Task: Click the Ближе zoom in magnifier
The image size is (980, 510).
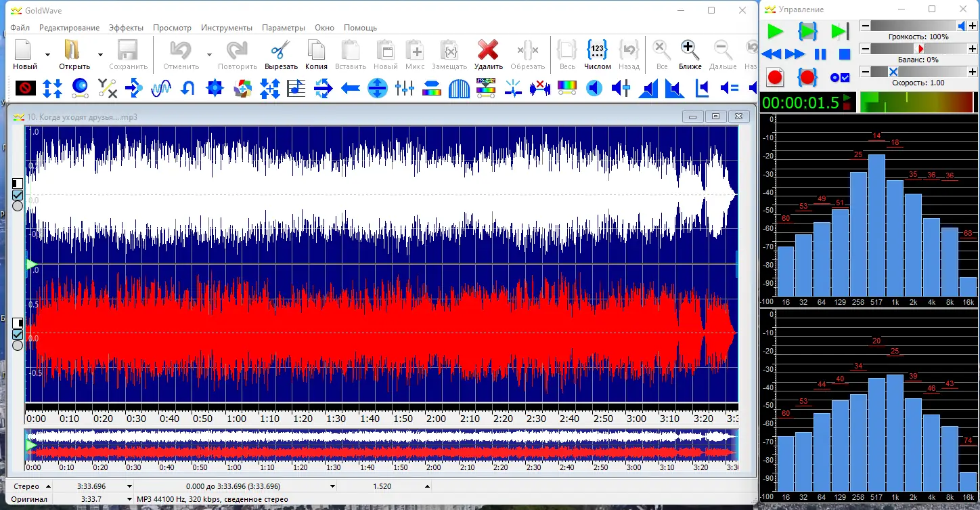Action: point(690,51)
